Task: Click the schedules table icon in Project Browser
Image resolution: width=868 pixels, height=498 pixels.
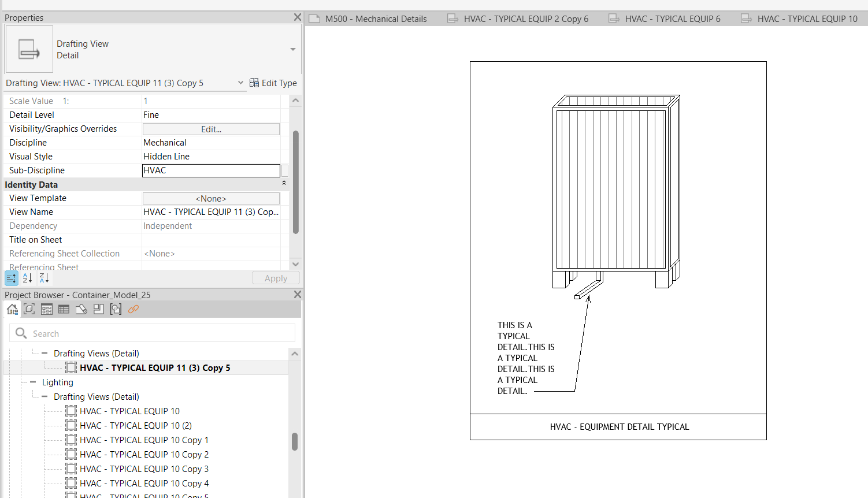Action: pyautogui.click(x=64, y=309)
